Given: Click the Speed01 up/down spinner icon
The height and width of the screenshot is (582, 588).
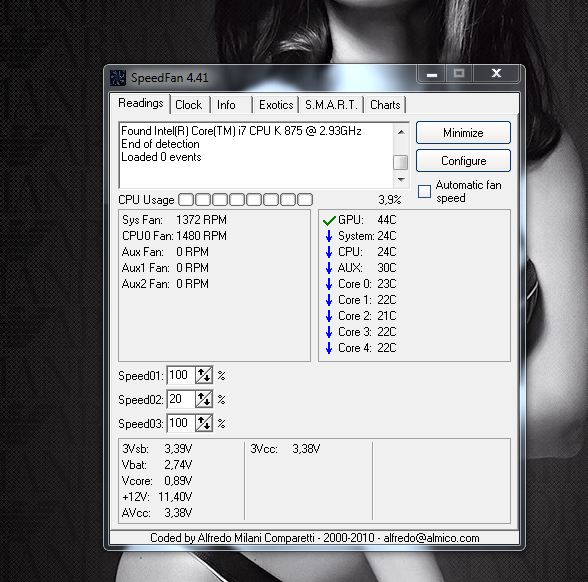Looking at the screenshot, I should point(204,375).
